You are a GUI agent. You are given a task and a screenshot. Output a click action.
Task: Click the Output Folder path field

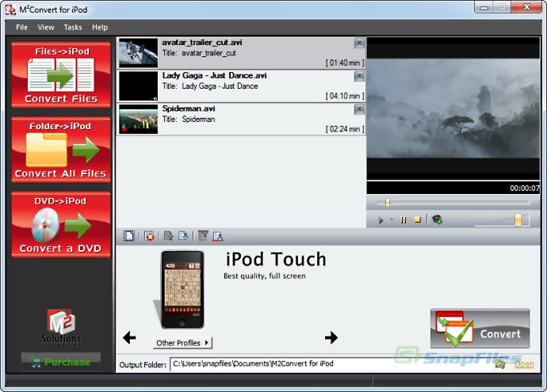click(x=331, y=363)
